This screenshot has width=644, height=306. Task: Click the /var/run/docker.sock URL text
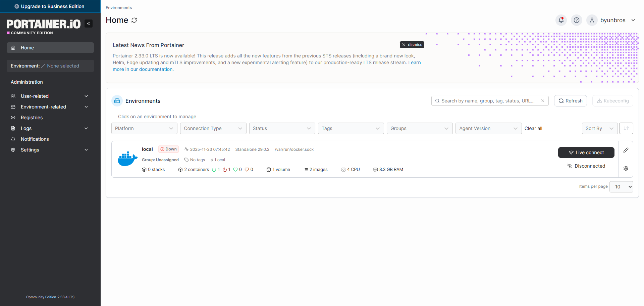(x=294, y=149)
